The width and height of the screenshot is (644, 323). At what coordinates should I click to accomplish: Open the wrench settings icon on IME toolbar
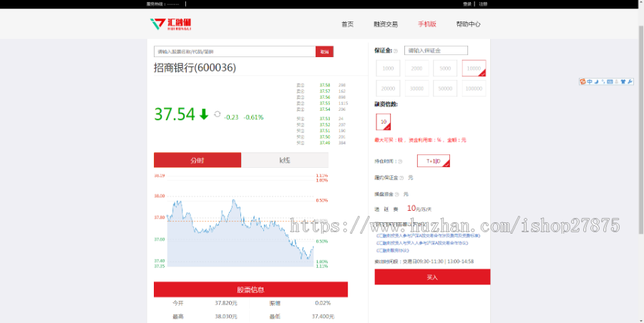coord(630,81)
